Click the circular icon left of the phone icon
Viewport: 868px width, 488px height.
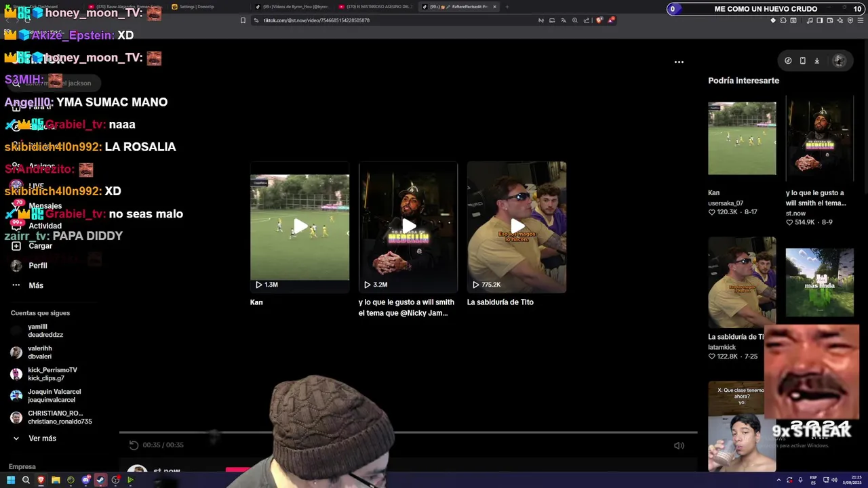click(788, 61)
